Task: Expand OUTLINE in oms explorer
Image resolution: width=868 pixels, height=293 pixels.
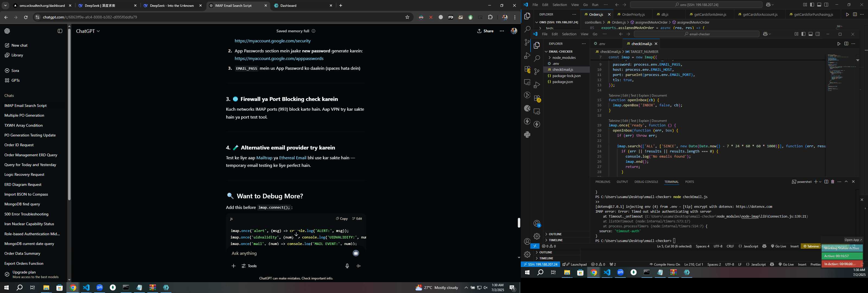Action: coord(545,253)
